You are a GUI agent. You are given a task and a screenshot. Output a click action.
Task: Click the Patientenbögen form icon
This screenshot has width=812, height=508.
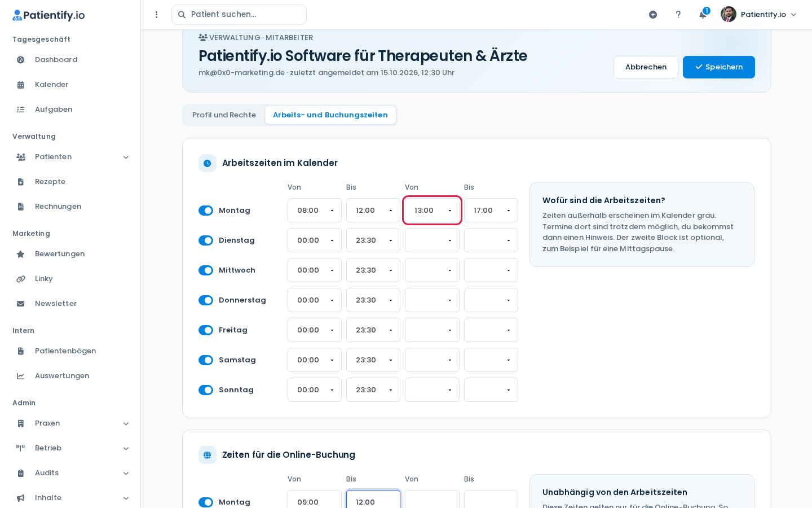pos(21,351)
